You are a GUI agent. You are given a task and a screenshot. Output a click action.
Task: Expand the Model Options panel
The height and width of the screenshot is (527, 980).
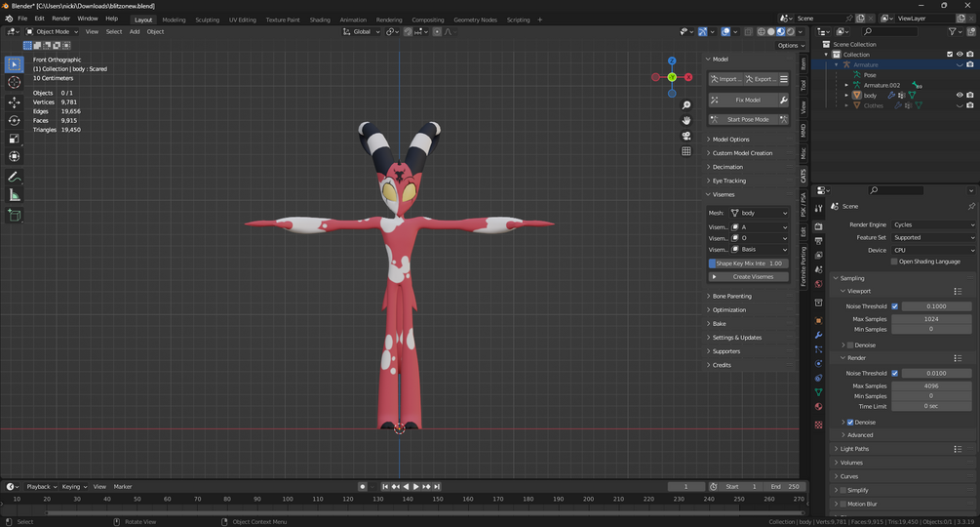tap(749, 140)
